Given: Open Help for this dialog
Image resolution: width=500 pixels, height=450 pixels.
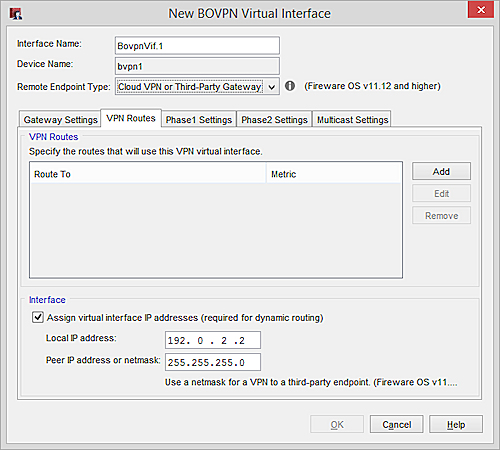Looking at the screenshot, I should (x=456, y=424).
